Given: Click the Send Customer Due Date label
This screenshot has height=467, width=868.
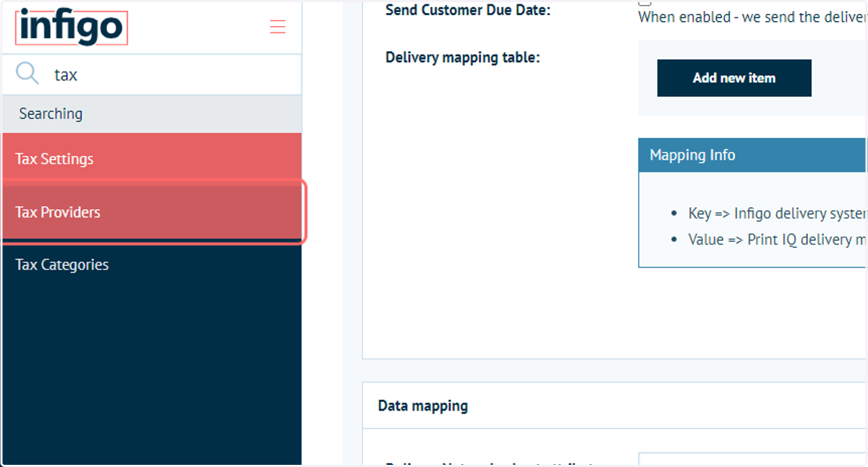Looking at the screenshot, I should tap(468, 10).
